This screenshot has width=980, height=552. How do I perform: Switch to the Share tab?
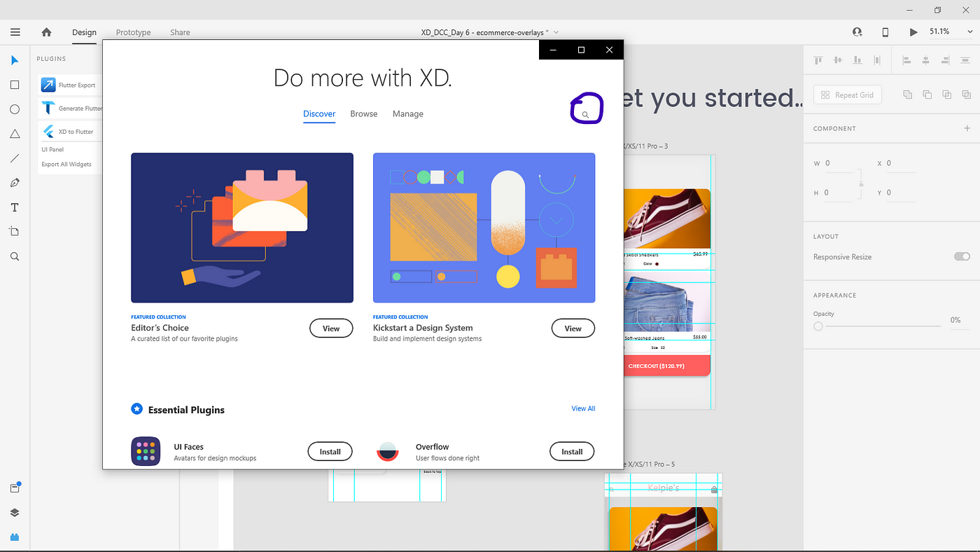180,32
